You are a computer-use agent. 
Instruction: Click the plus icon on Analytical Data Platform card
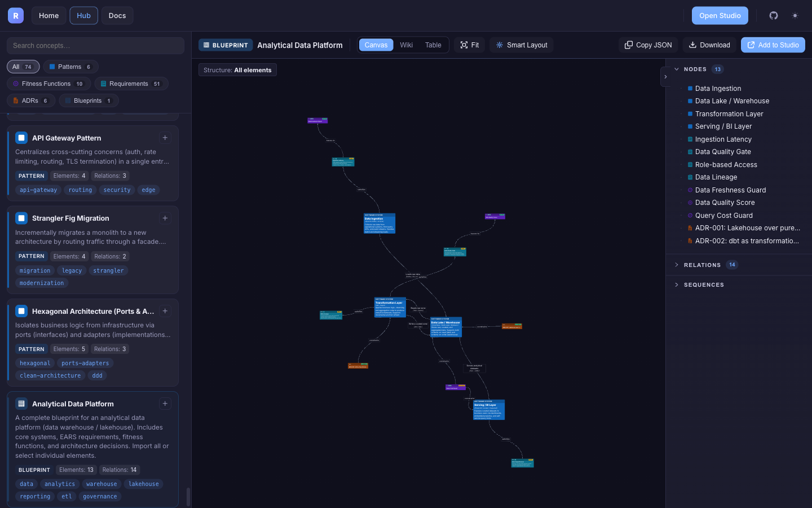[x=165, y=404]
